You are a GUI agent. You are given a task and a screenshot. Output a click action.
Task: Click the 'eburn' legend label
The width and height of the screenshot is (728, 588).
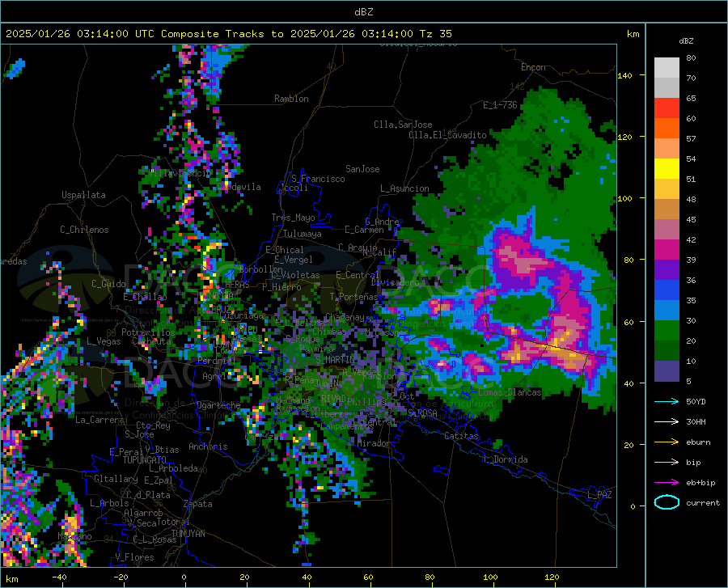click(x=698, y=442)
